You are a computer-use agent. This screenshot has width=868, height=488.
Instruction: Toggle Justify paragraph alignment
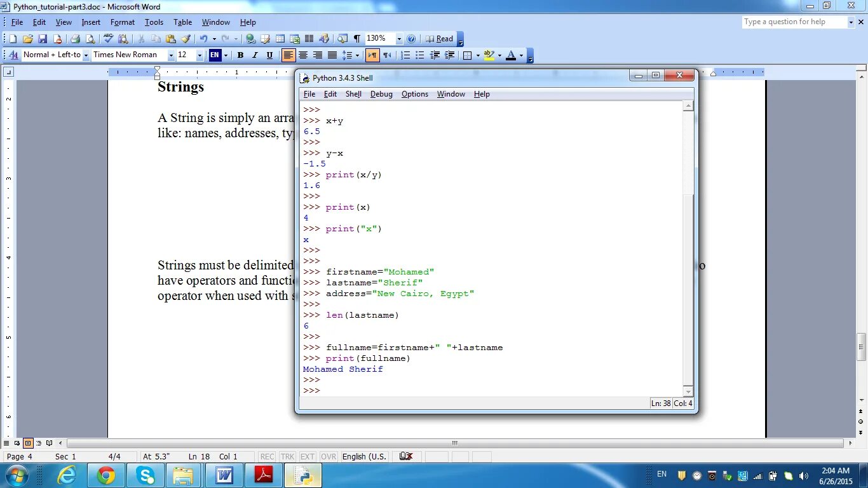[332, 55]
